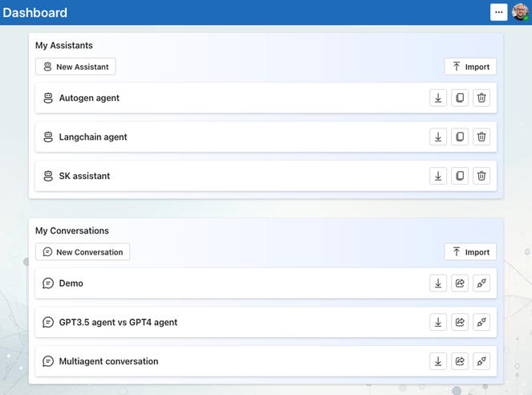Duplicate the Langchain agent assistant
532x395 pixels.
[x=460, y=136]
